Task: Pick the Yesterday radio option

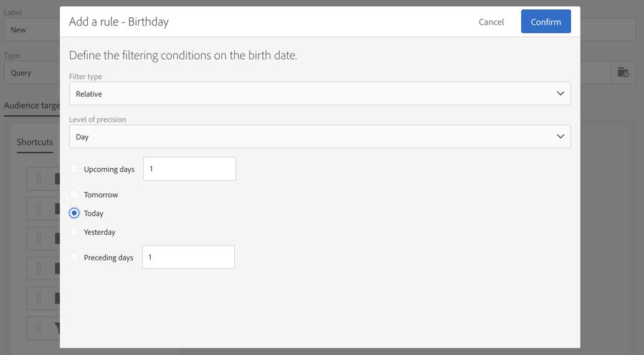Action: click(x=75, y=232)
